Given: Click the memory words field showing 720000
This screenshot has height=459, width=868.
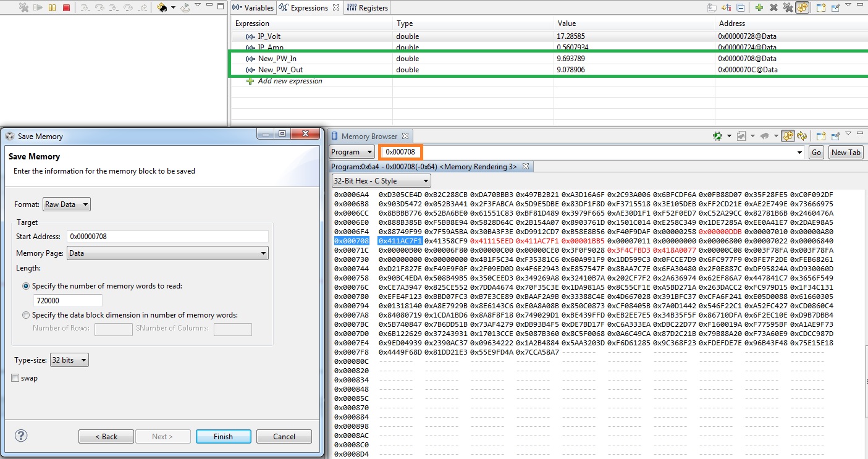Looking at the screenshot, I should pos(68,301).
